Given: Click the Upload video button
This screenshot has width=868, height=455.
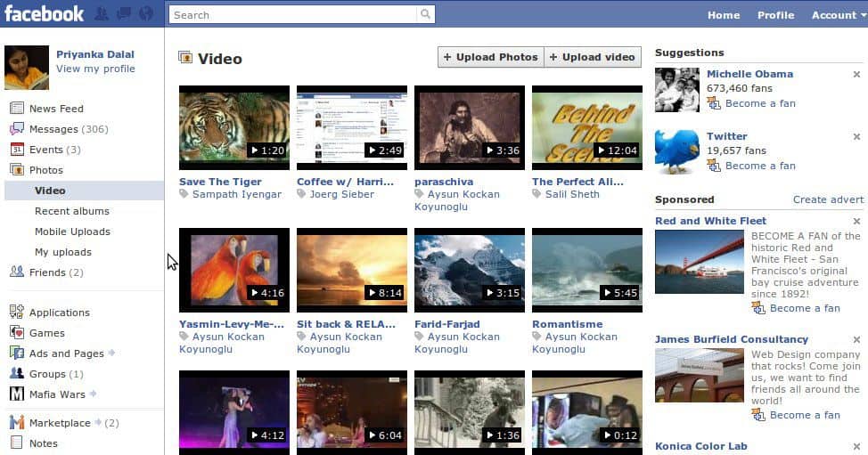Looking at the screenshot, I should pyautogui.click(x=593, y=57).
